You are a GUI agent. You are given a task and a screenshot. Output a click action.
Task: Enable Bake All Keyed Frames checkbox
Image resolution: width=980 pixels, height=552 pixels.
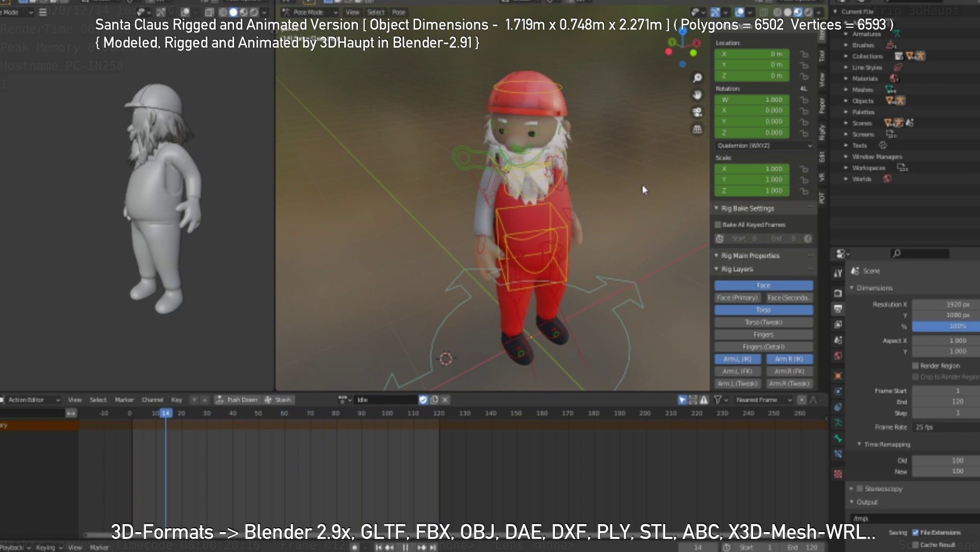coord(718,224)
